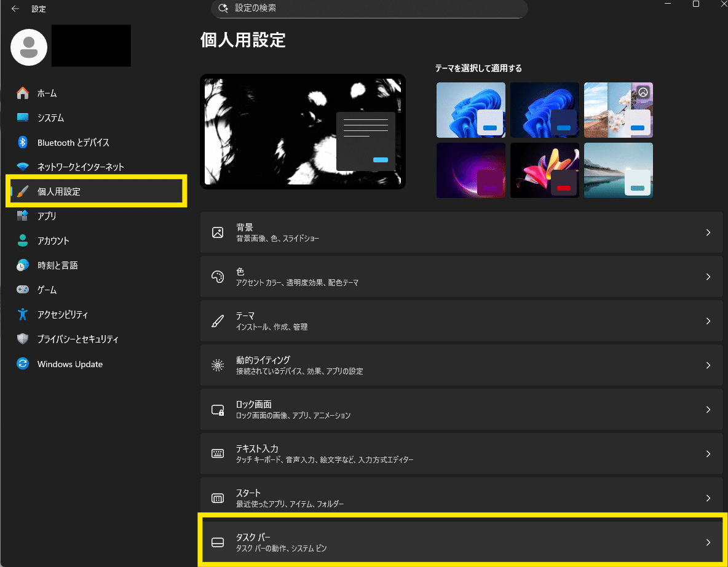Click the 設定の検索 search field
Screen dimensions: 728x567
[369, 9]
